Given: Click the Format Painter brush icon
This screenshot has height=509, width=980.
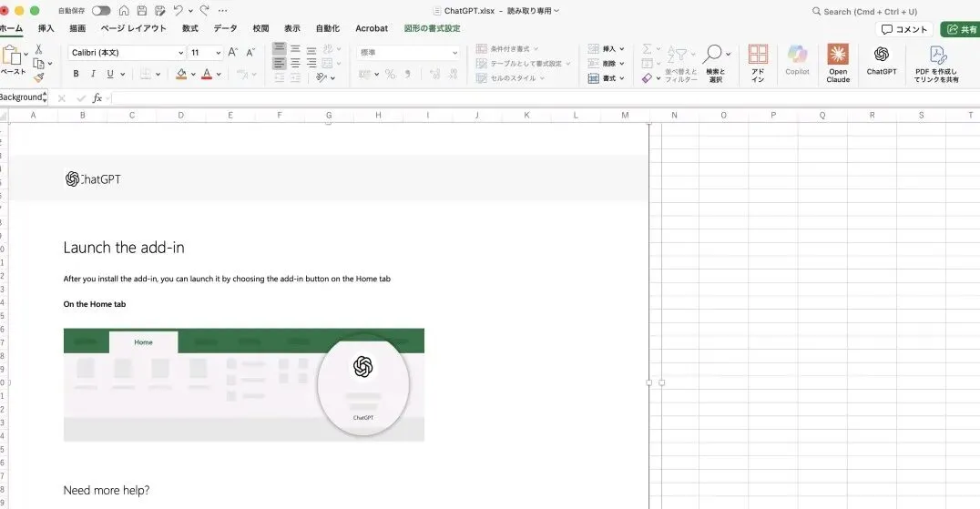Looking at the screenshot, I should pos(39,77).
